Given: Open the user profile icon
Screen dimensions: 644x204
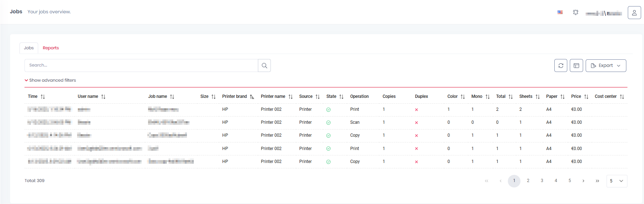Looking at the screenshot, I should (634, 13).
